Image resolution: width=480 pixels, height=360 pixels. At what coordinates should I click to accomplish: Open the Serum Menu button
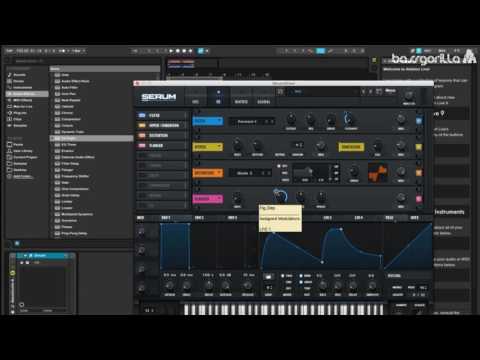[390, 91]
